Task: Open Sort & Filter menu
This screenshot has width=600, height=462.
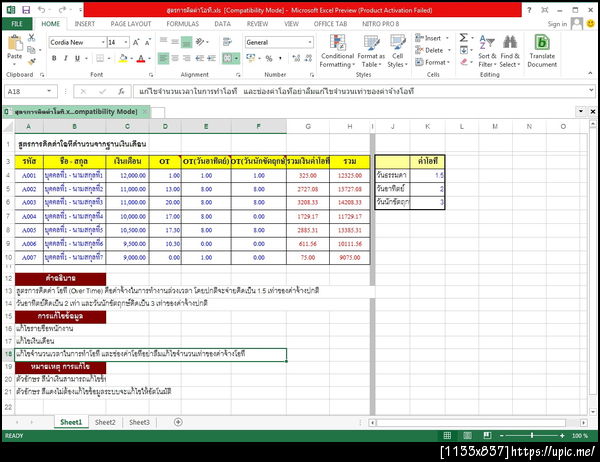Action: coord(487,51)
